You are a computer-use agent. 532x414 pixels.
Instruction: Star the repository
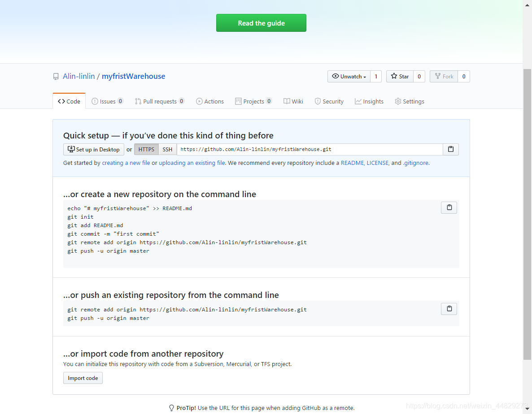[400, 77]
